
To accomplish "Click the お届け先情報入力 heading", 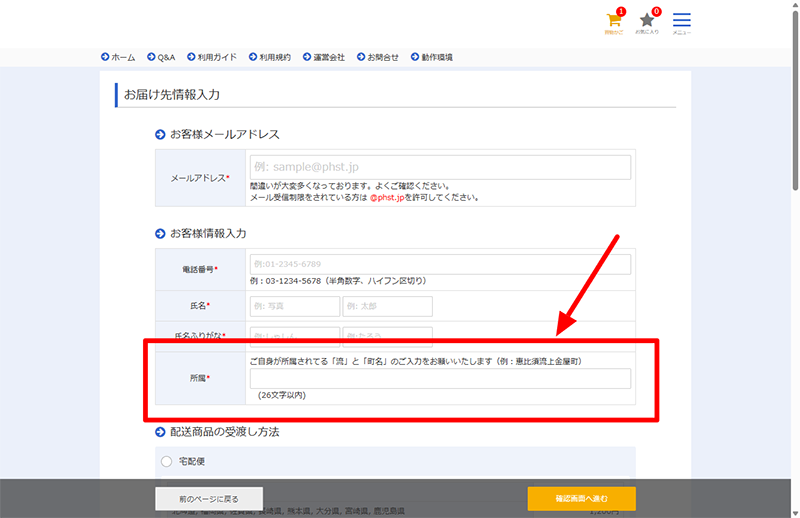I will tap(172, 95).
